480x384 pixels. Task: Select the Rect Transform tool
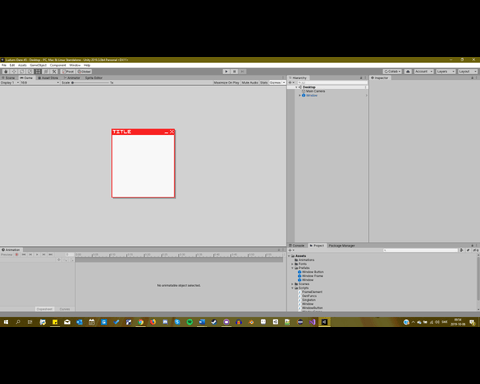click(x=38, y=71)
